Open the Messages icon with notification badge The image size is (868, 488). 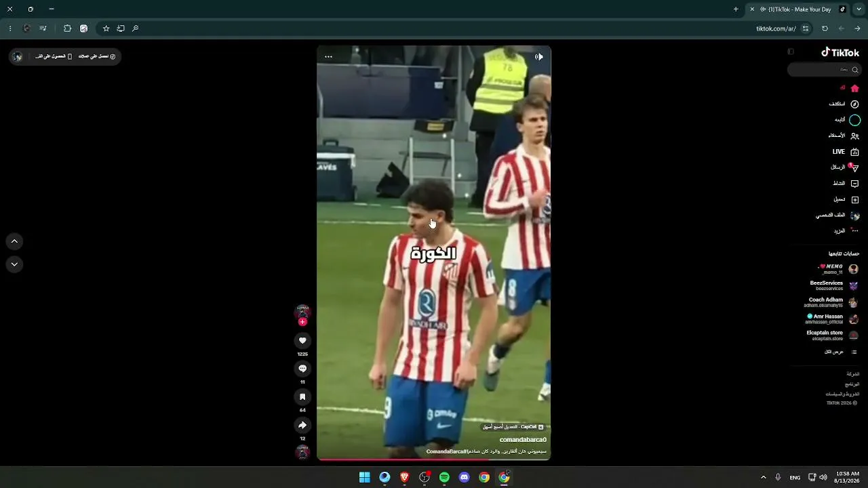pos(854,167)
